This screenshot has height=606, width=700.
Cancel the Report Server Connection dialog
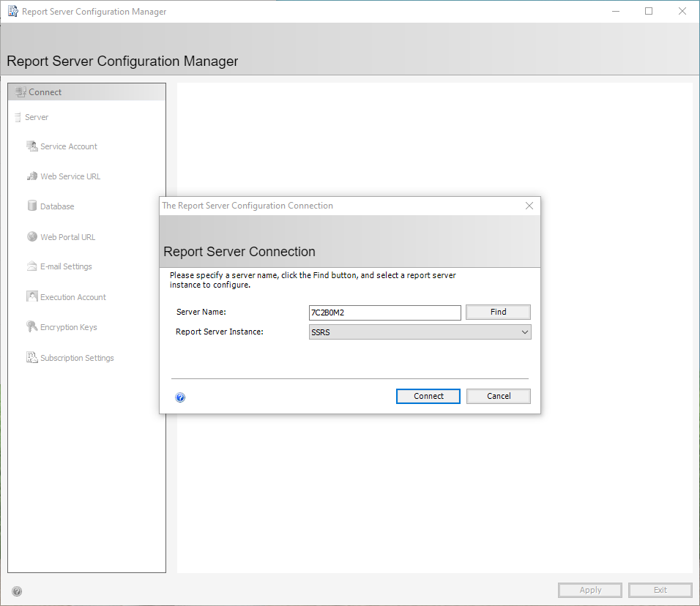pyautogui.click(x=498, y=396)
